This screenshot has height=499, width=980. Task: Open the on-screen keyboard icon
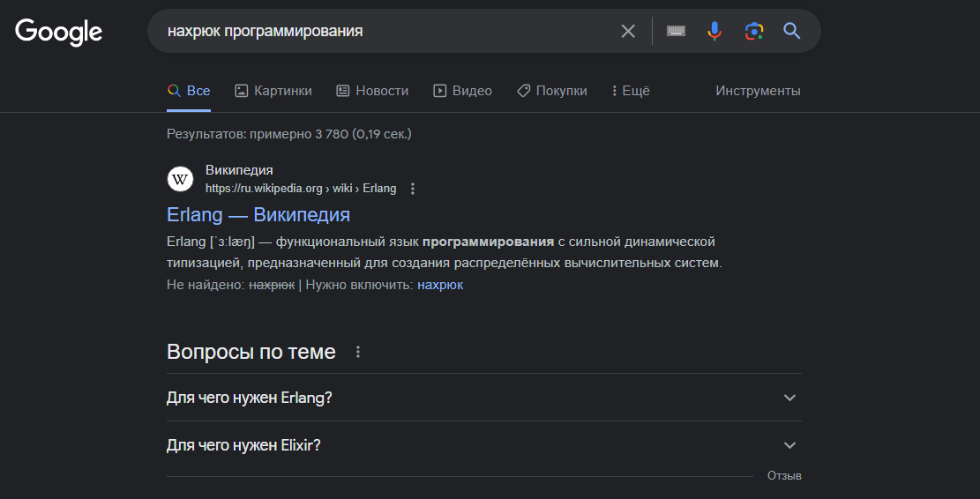click(676, 31)
